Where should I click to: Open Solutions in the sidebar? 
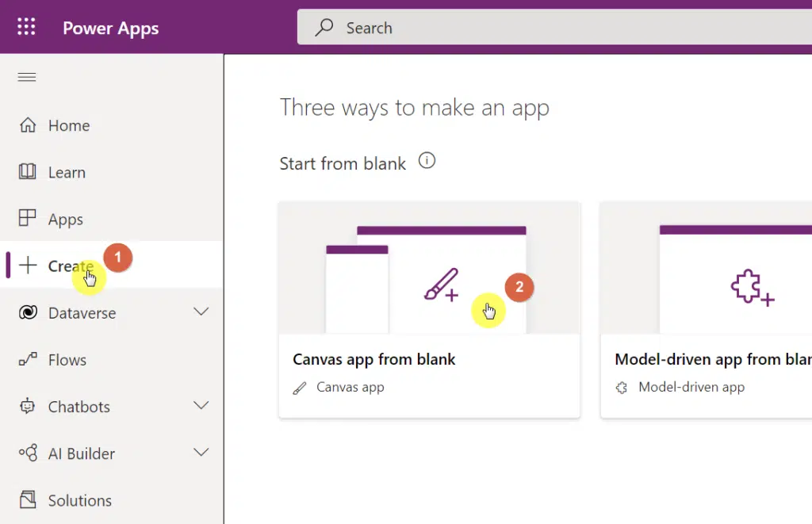(112, 500)
